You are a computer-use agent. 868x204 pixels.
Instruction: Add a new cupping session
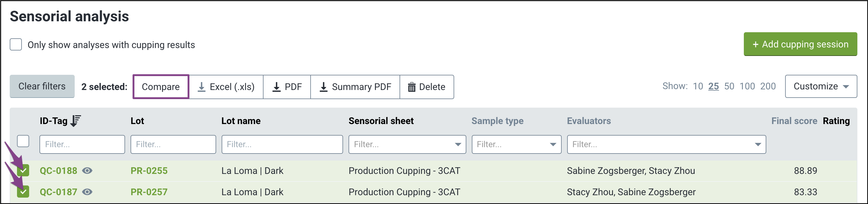click(x=800, y=44)
